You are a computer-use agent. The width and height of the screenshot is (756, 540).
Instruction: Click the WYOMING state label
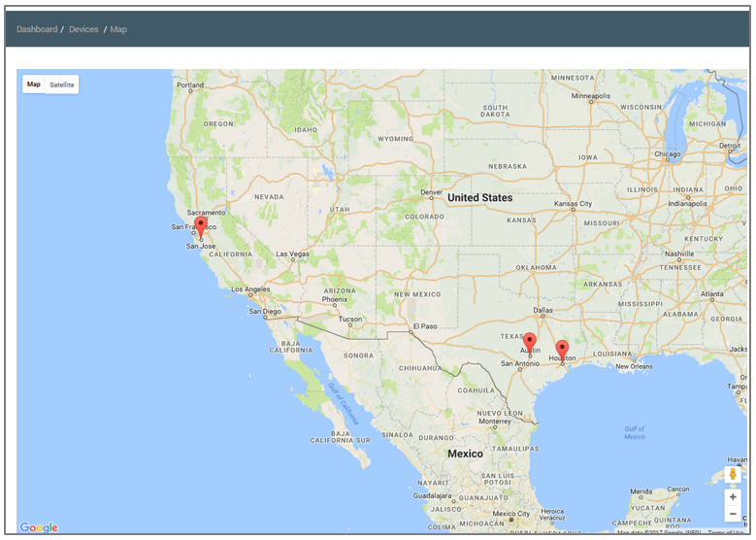pyautogui.click(x=395, y=139)
